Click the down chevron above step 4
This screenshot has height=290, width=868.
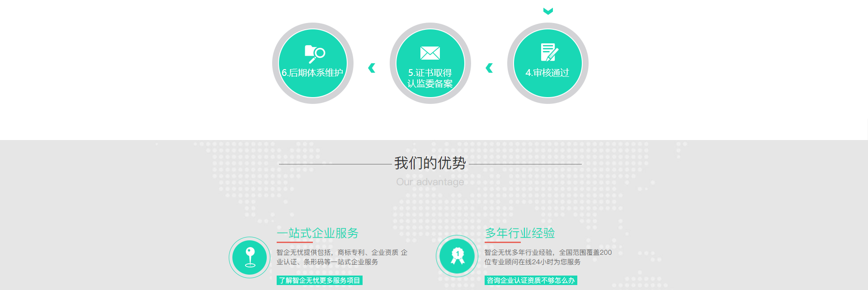548,11
